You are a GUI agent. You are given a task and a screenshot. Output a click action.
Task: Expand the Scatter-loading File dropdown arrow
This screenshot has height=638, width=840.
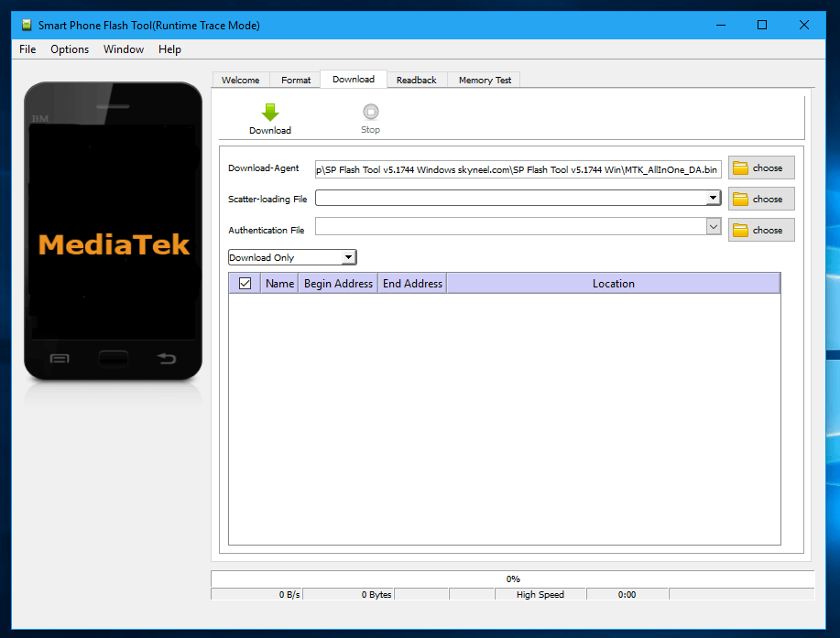click(x=713, y=198)
